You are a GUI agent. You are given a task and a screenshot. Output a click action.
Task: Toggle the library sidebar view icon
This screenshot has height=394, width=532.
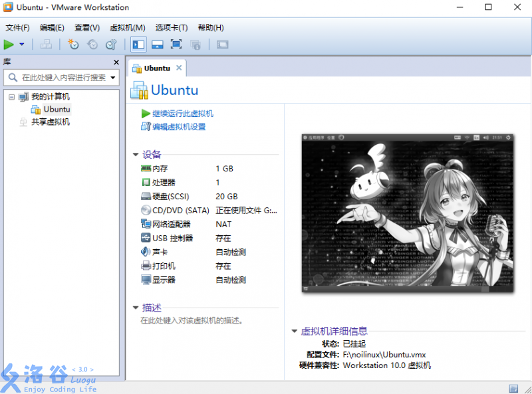point(138,45)
